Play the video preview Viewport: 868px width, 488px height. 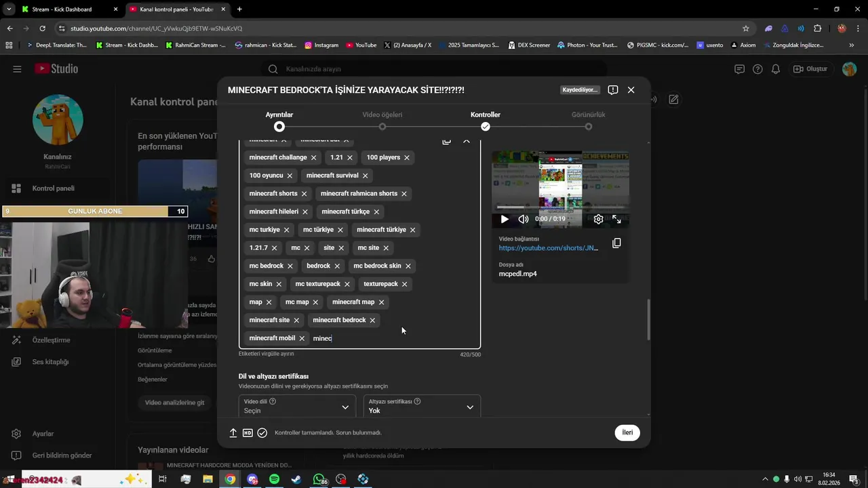[x=505, y=219]
